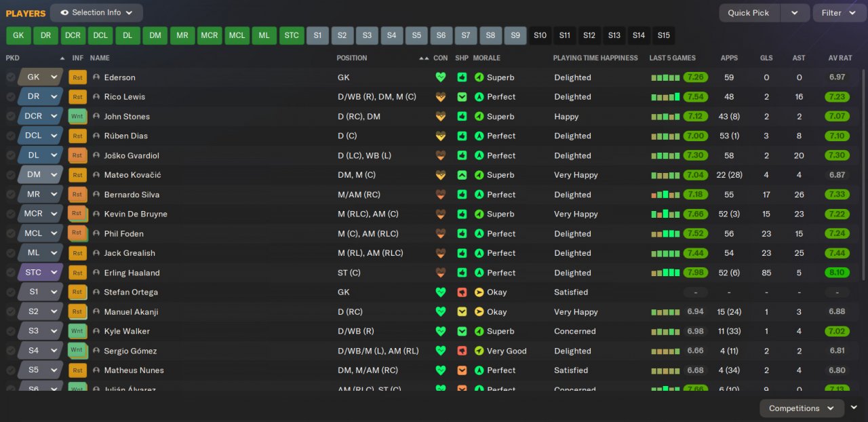Open the Selection Info dropdown
The image size is (868, 422).
tap(96, 12)
